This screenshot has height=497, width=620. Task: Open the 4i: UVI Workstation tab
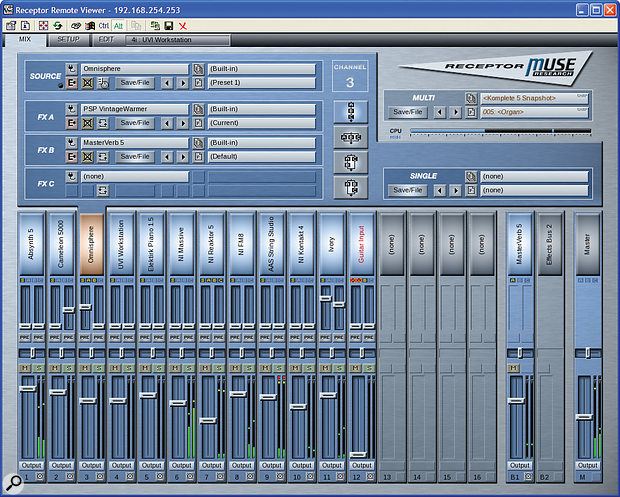point(178,40)
